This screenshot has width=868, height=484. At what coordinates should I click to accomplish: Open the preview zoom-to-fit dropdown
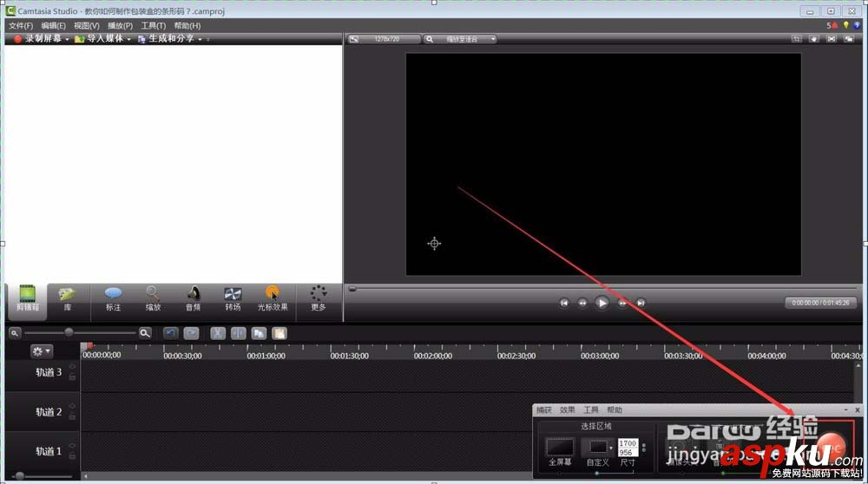pyautogui.click(x=460, y=39)
